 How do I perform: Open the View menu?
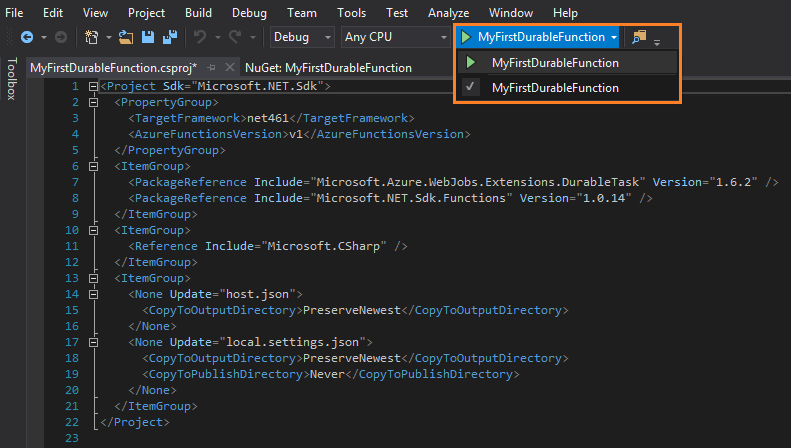[95, 13]
